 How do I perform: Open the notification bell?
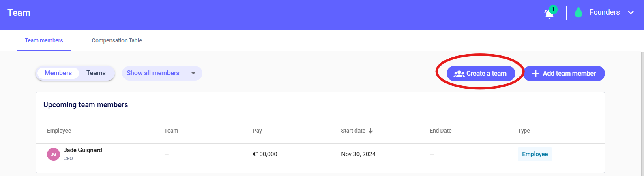point(549,14)
